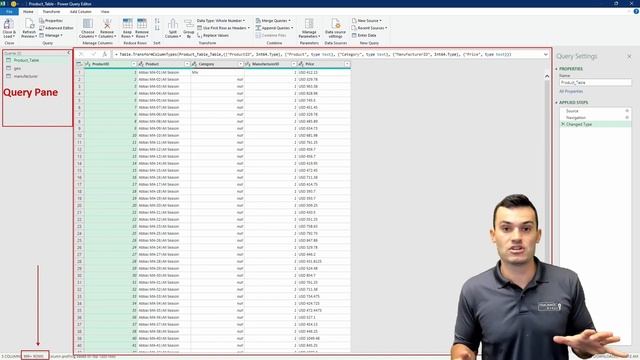Open query Properties from the ribbon

[x=51, y=20]
